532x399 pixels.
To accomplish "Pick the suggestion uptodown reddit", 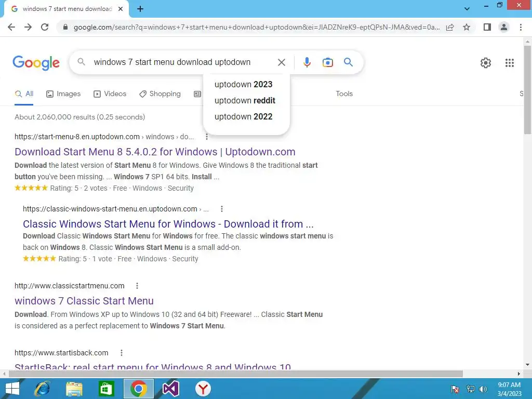I will click(246, 100).
